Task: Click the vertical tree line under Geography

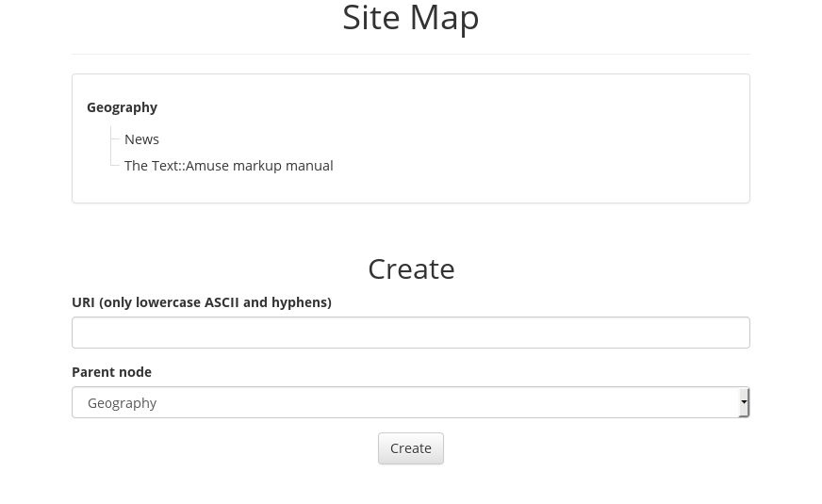Action: [x=111, y=146]
